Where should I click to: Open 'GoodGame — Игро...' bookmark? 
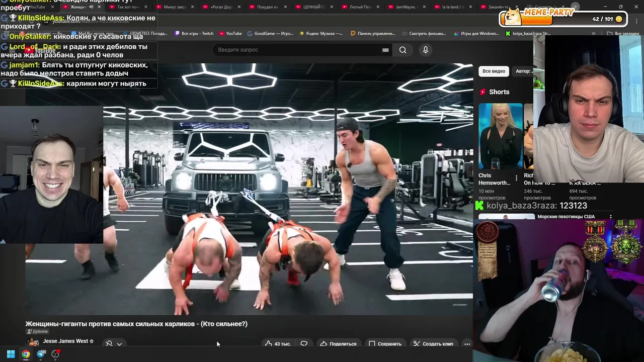[x=270, y=34]
